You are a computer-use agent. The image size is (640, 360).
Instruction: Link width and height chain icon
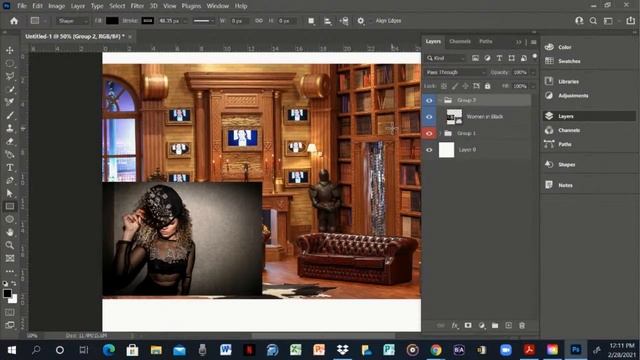click(259, 20)
